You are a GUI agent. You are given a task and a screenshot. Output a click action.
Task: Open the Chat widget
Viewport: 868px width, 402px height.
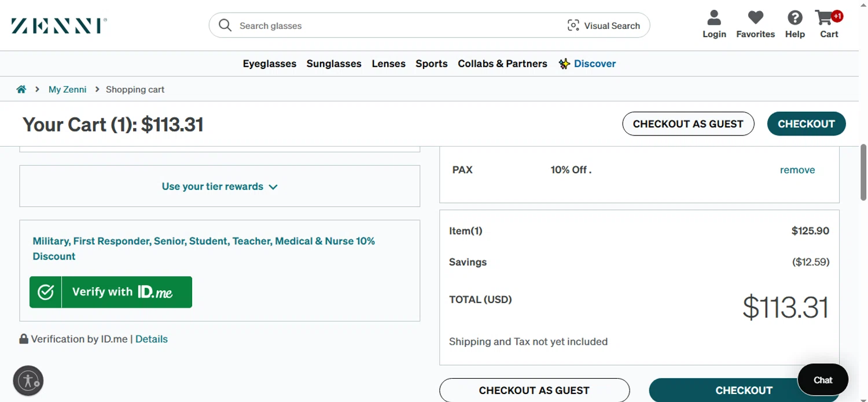coord(823,380)
